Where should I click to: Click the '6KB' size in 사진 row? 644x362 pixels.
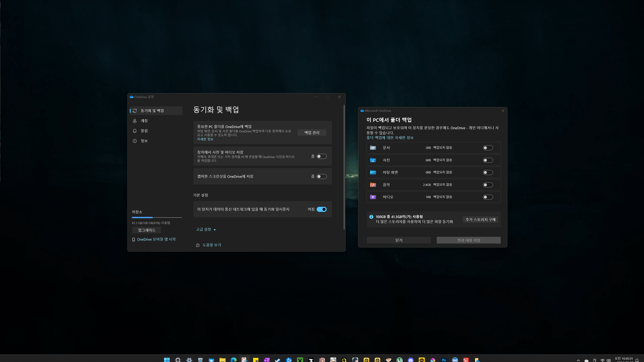pos(428,160)
